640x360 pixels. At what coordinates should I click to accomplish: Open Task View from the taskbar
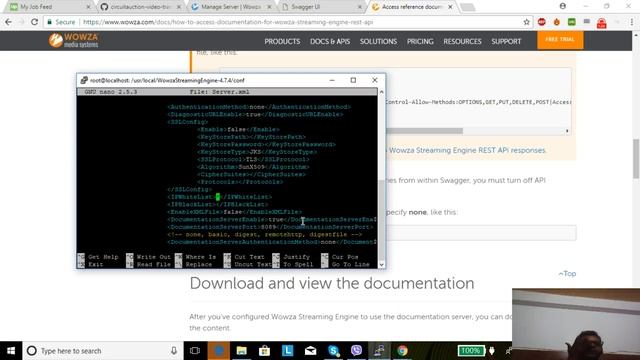coord(195,351)
